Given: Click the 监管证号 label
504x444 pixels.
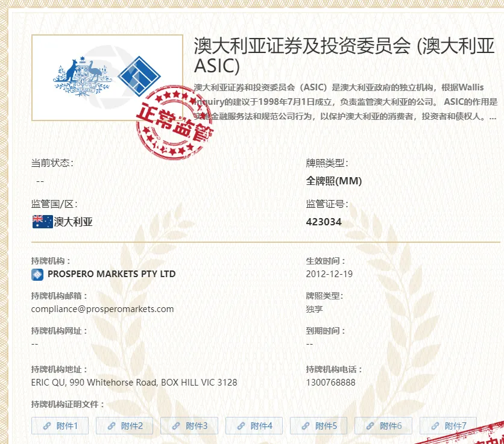Looking at the screenshot, I should (327, 204).
